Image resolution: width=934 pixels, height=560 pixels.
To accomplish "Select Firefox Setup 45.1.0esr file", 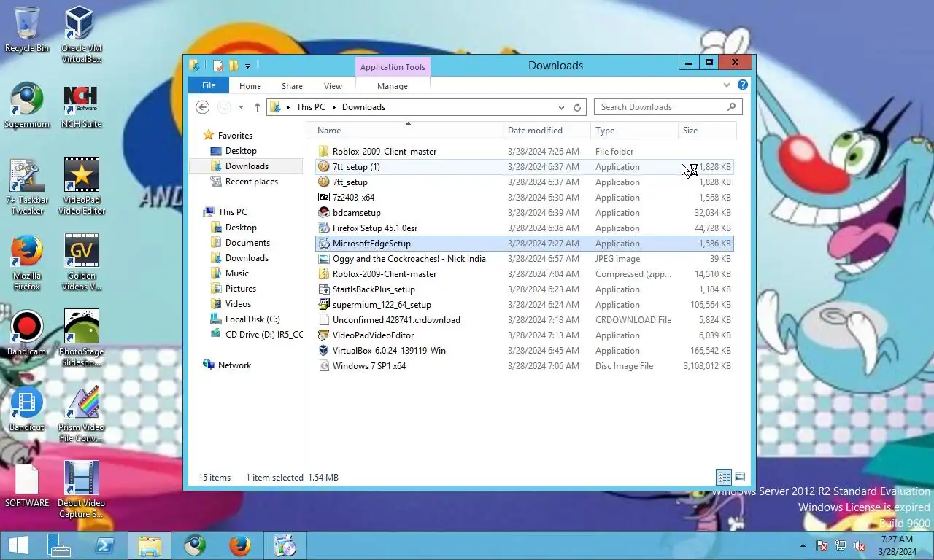I will click(x=524, y=228).
